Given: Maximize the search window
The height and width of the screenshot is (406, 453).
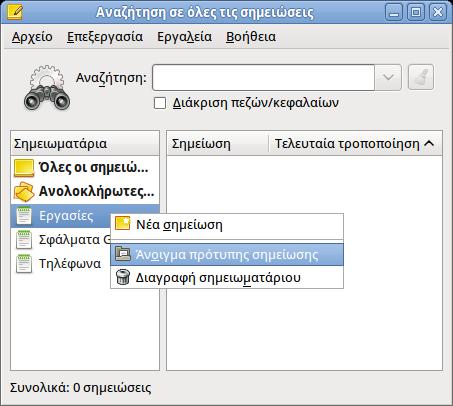Looking at the screenshot, I should [416, 13].
